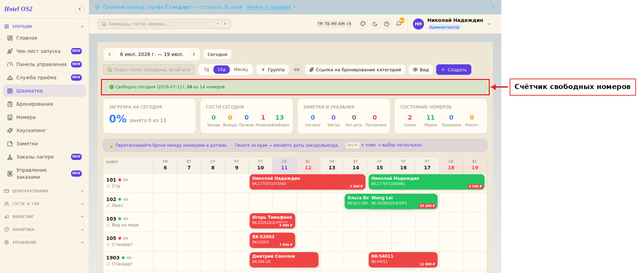Go to previous date range
Screen dimensions: 644x273
110,54
